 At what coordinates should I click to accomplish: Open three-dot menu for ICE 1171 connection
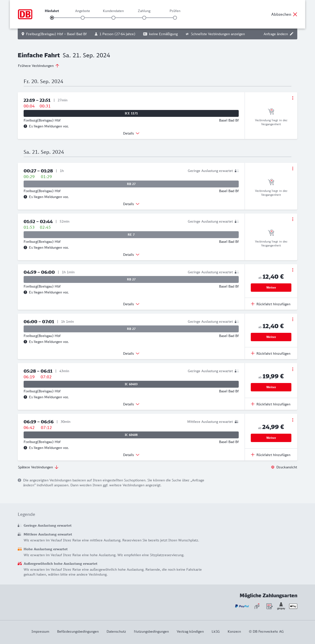(x=292, y=98)
